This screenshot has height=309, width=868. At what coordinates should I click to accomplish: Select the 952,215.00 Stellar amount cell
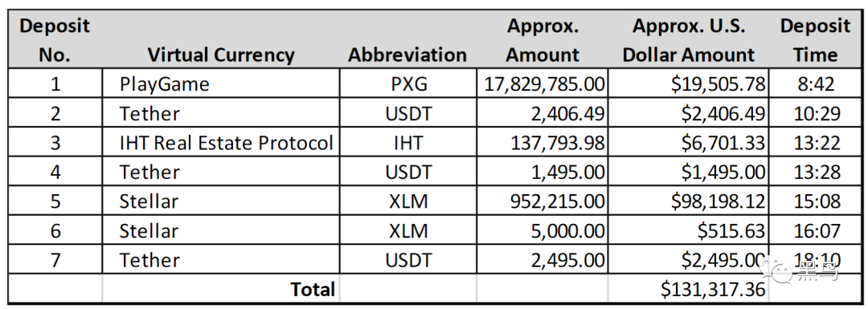(542, 201)
